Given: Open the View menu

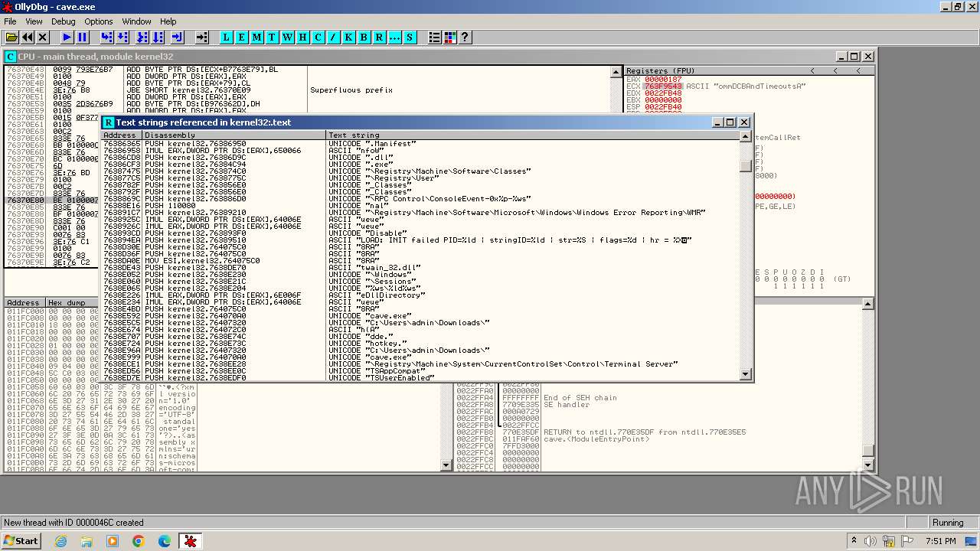Looking at the screenshot, I should pos(34,21).
